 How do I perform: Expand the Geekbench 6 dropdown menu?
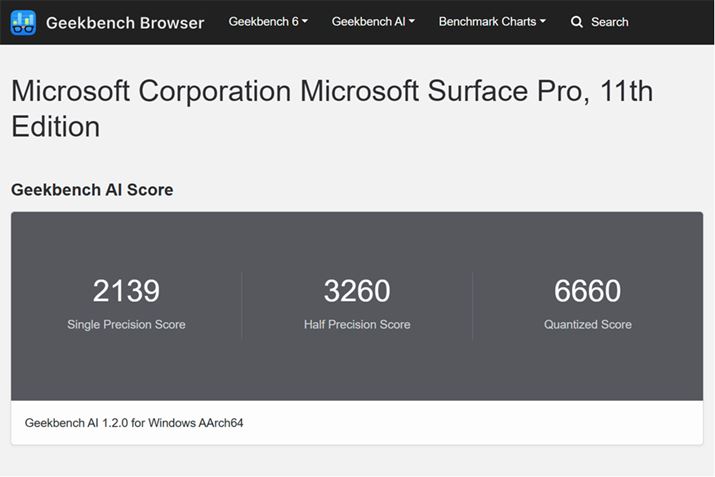pos(268,21)
